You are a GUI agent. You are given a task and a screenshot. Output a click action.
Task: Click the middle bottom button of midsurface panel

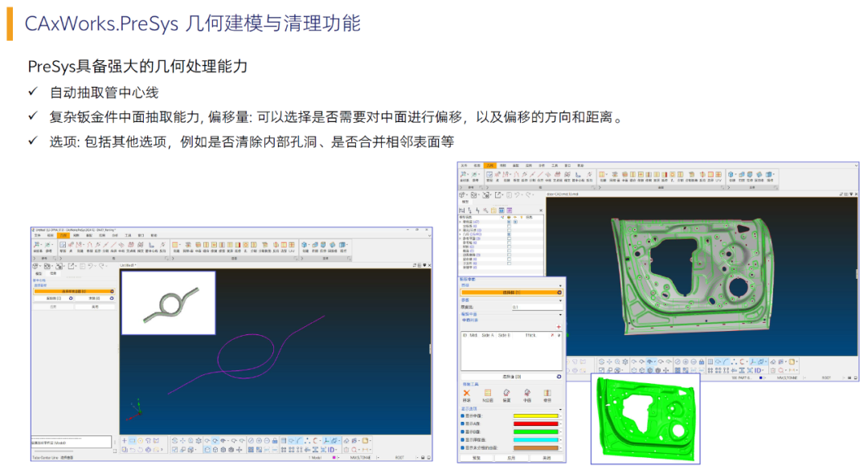511,458
